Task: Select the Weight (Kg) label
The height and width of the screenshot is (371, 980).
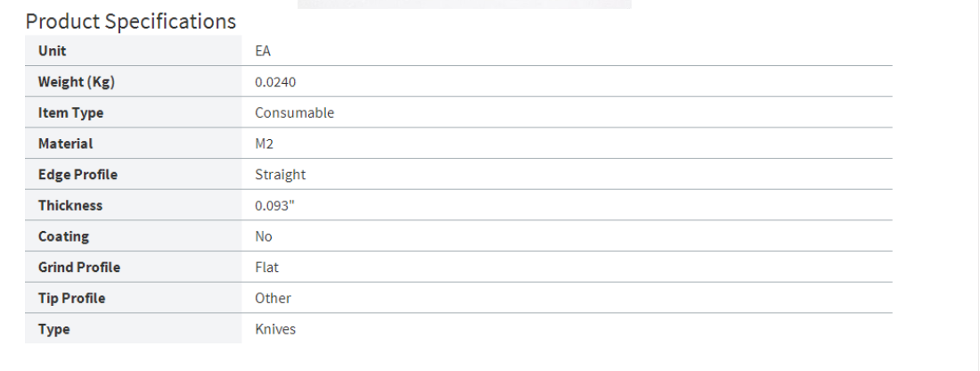Action: [77, 82]
